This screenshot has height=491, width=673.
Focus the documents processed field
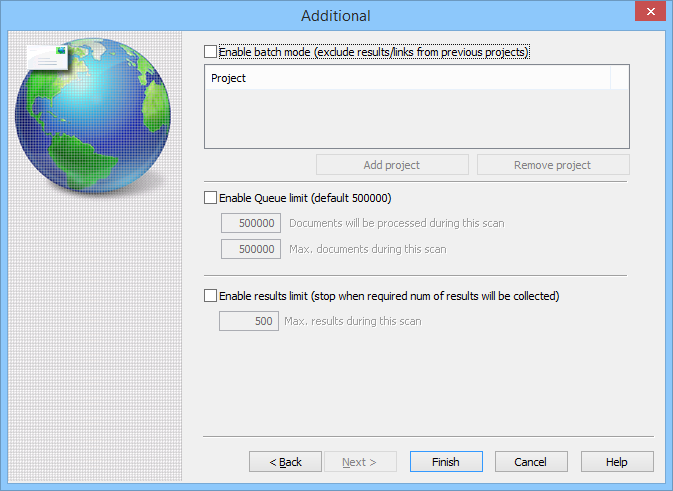251,223
